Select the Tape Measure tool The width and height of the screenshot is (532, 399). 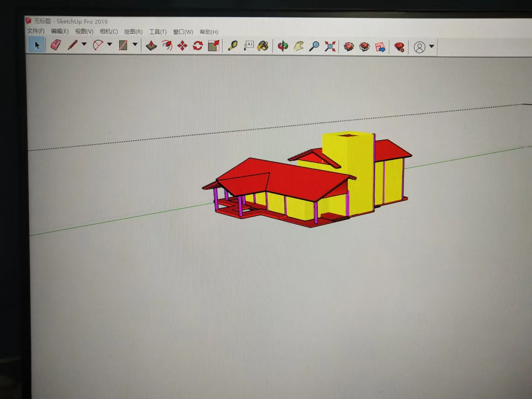233,46
